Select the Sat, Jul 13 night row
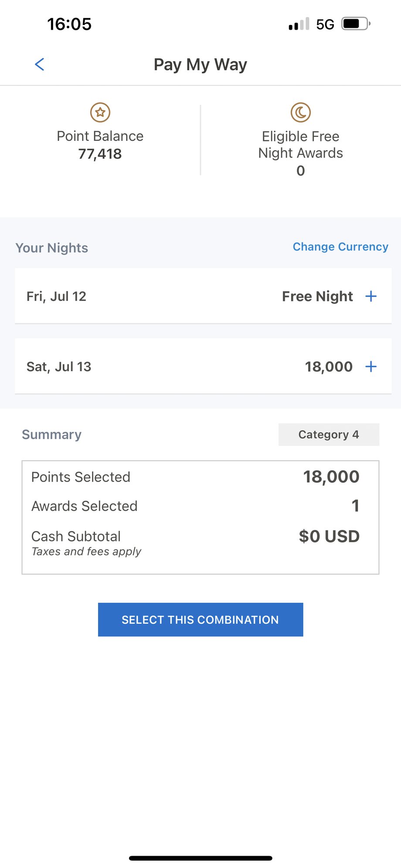 (203, 366)
